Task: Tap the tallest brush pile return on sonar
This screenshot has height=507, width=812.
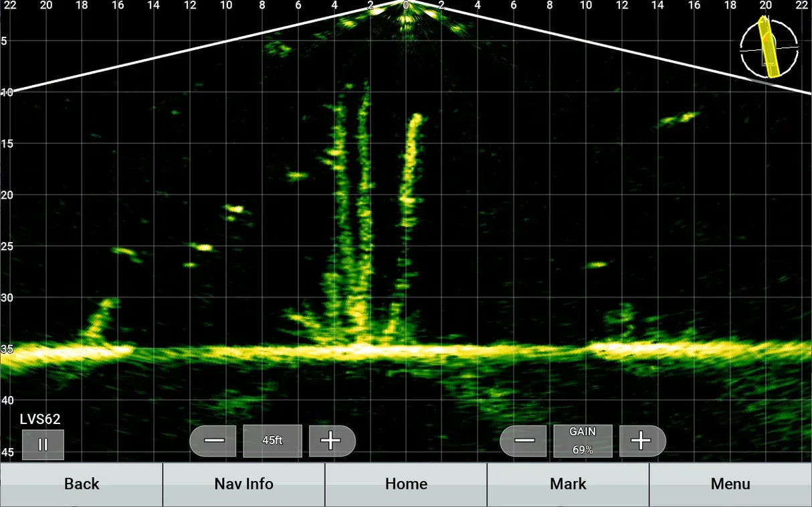Action: coord(365,201)
